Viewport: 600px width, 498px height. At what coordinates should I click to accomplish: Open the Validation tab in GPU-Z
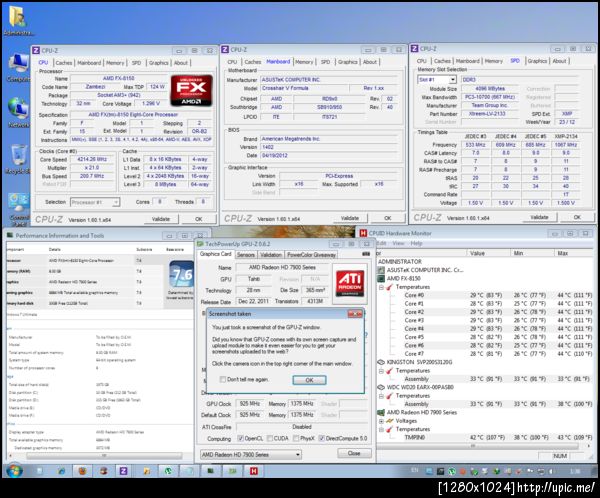[x=271, y=255]
